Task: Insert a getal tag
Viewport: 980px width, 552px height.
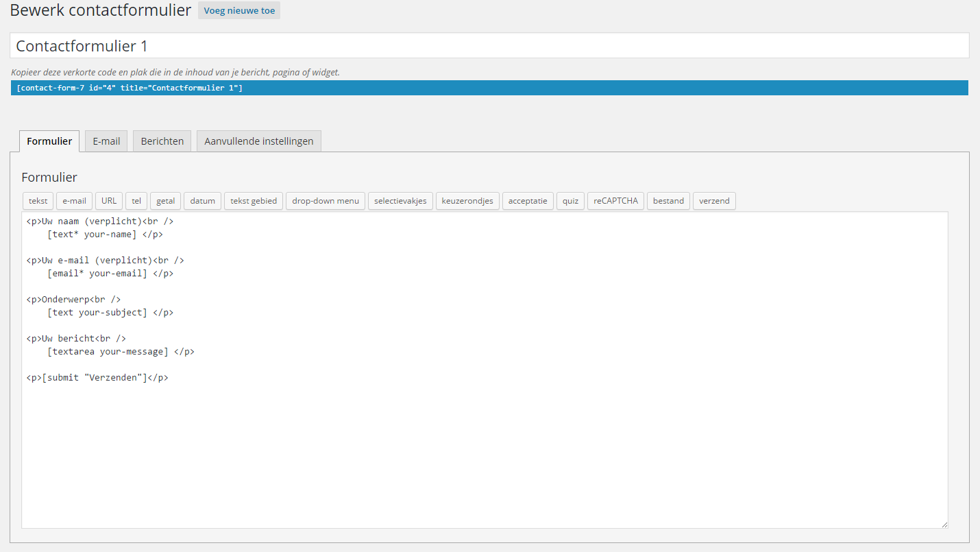Action: click(x=164, y=200)
